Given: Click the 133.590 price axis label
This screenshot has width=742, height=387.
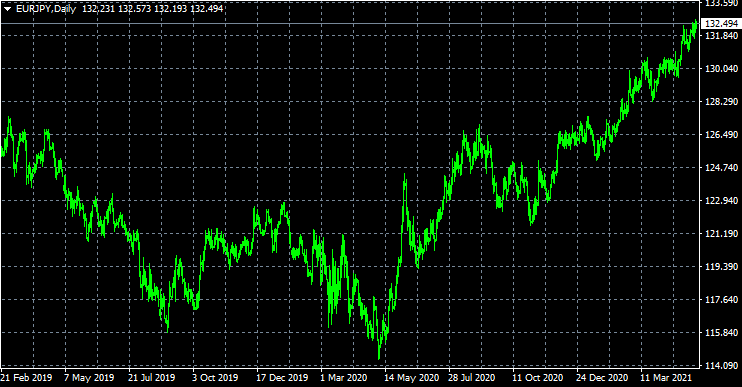Looking at the screenshot, I should 721,3.
